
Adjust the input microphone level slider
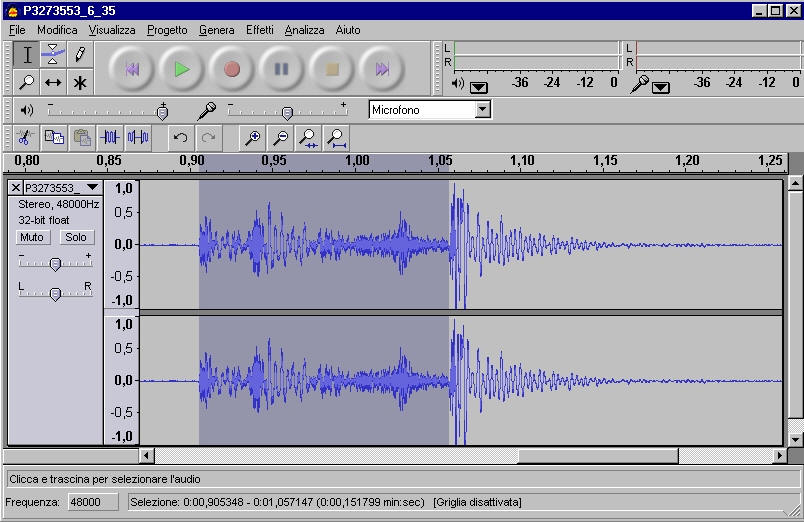click(287, 111)
